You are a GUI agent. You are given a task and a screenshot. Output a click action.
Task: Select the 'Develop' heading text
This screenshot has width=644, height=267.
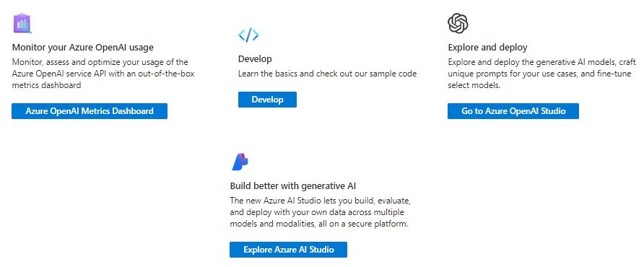(x=255, y=58)
